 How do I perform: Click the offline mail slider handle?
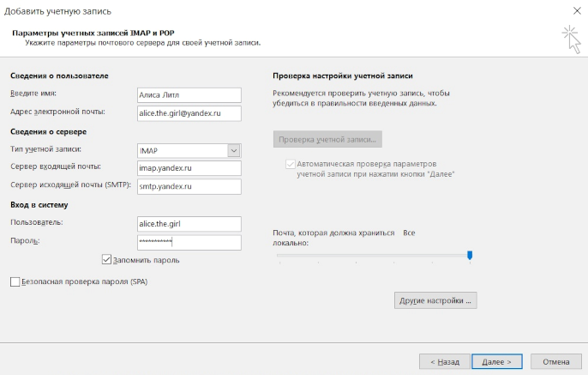pyautogui.click(x=470, y=254)
